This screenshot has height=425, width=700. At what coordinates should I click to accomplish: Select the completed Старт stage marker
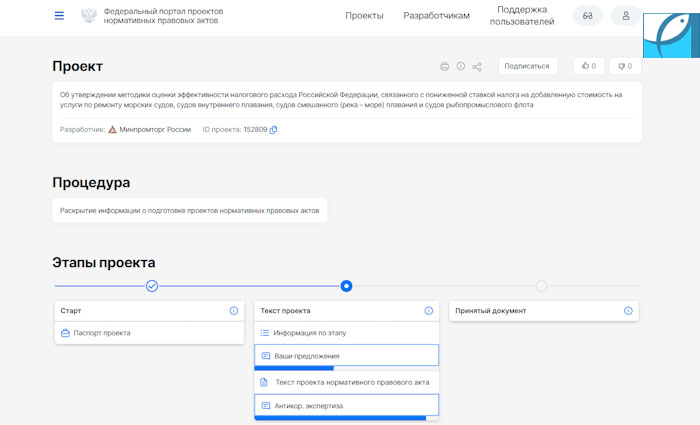point(152,286)
